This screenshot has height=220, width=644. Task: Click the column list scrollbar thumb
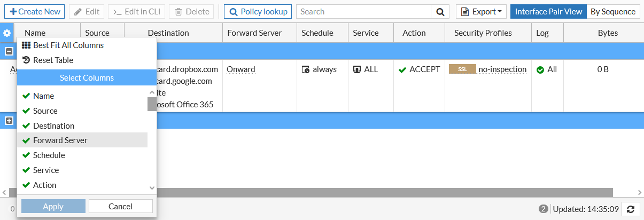[152, 104]
